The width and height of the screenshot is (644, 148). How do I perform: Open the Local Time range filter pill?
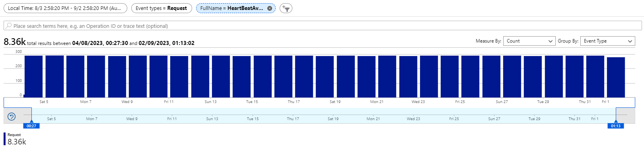pyautogui.click(x=65, y=8)
